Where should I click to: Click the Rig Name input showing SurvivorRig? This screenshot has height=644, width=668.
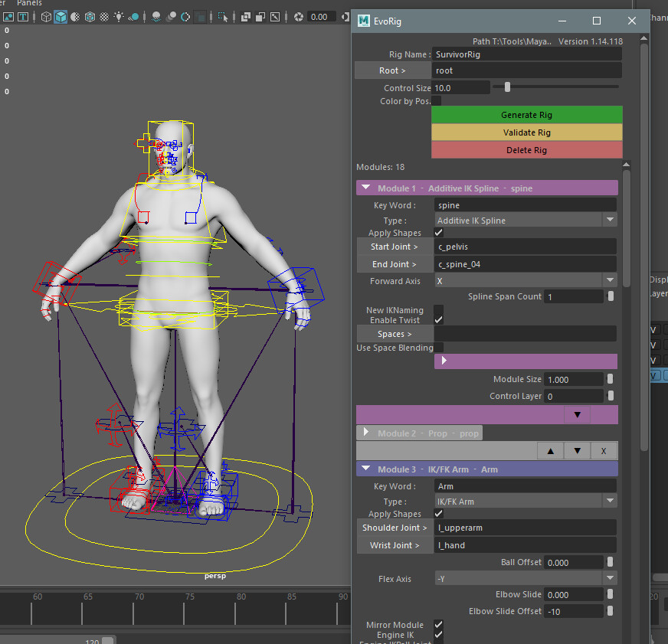pos(526,54)
